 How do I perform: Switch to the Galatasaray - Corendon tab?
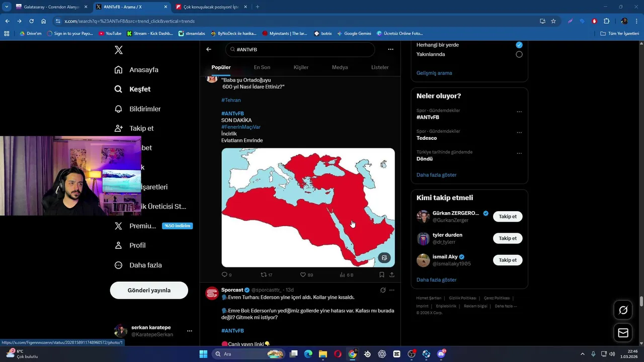click(x=52, y=7)
